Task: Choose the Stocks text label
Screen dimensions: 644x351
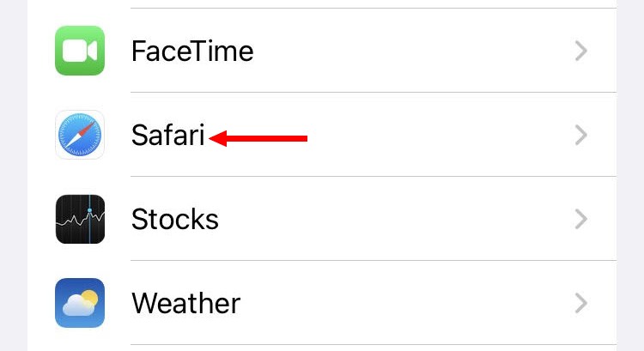Action: click(x=175, y=219)
